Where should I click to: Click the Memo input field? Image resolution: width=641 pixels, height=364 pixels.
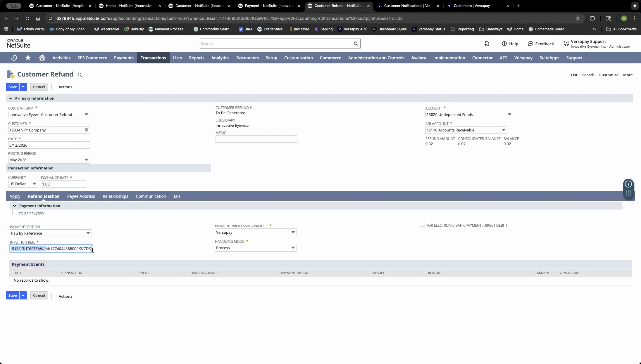click(x=256, y=139)
